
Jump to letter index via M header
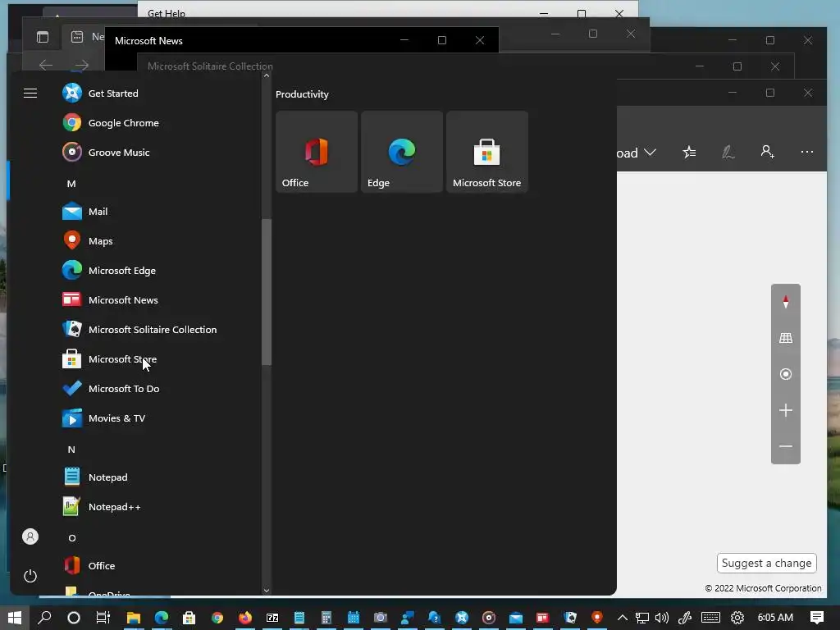pos(71,184)
